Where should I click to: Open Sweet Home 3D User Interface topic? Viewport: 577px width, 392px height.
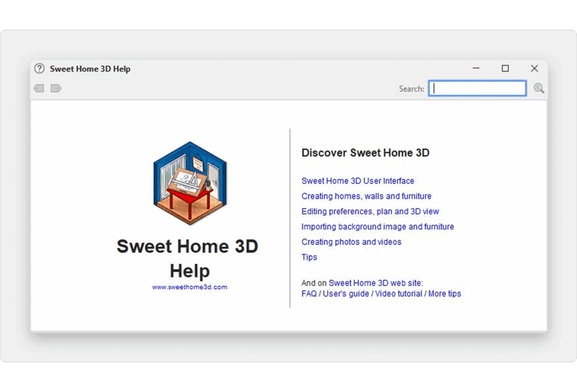[358, 181]
